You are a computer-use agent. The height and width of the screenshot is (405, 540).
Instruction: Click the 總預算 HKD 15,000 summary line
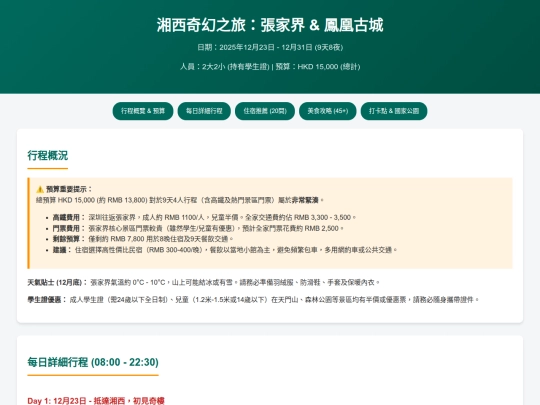180,200
